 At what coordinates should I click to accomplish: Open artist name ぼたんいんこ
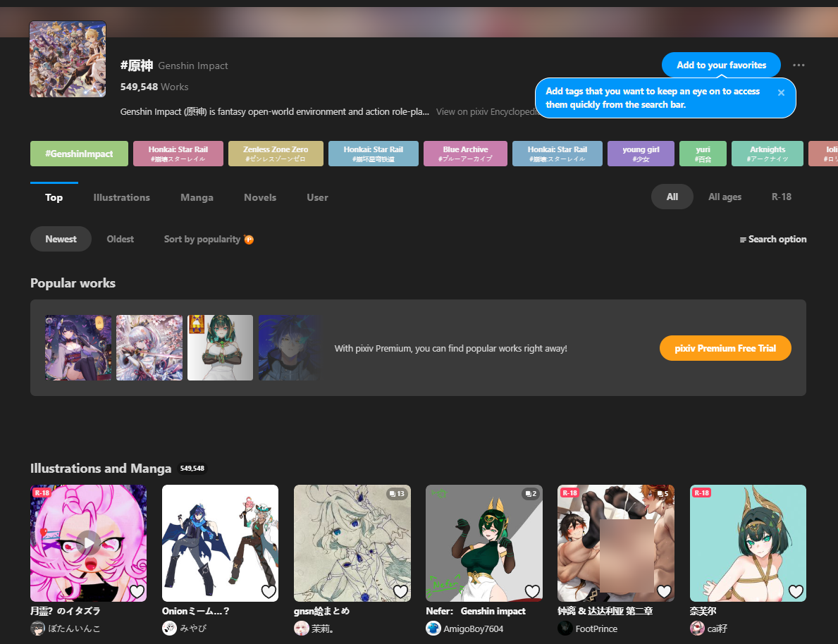(74, 629)
